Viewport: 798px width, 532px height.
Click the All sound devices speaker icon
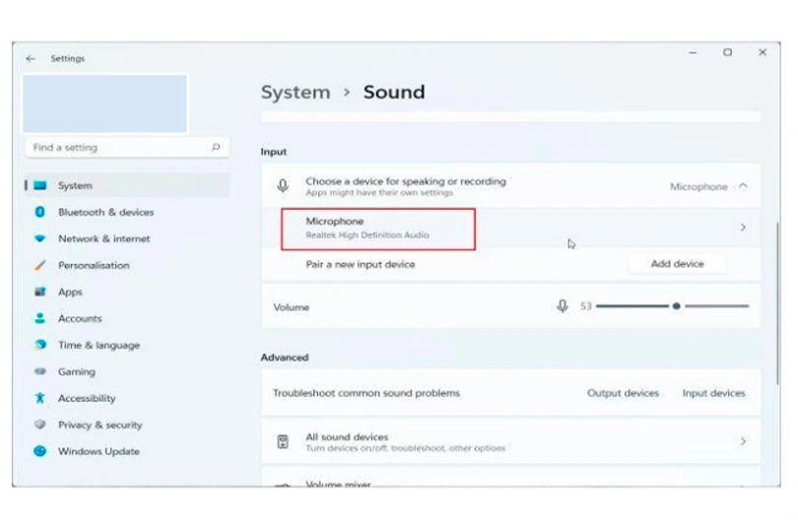tap(283, 441)
